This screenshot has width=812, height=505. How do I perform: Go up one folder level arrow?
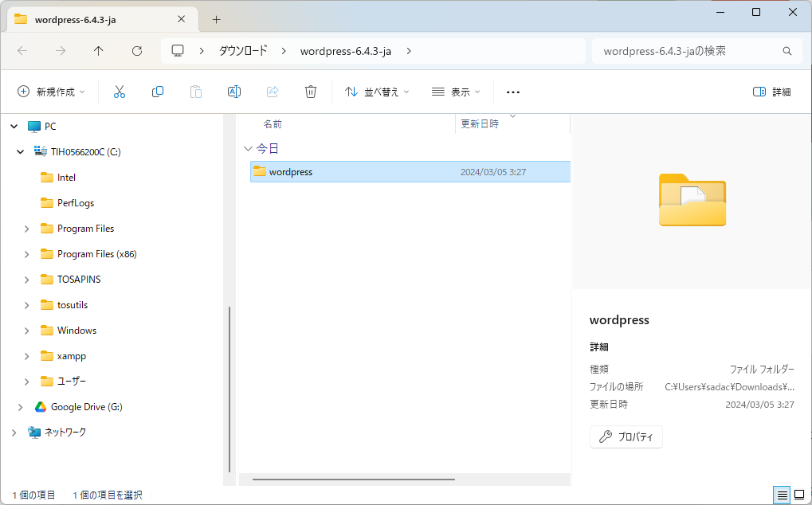point(98,51)
